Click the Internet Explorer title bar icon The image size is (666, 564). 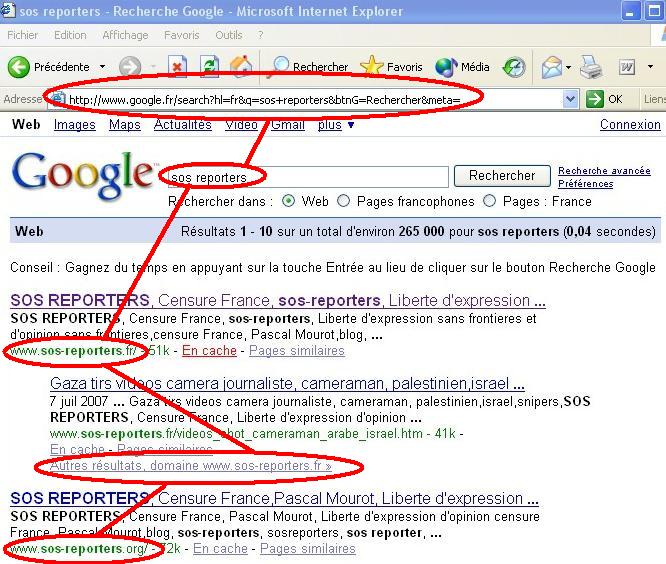8,11
